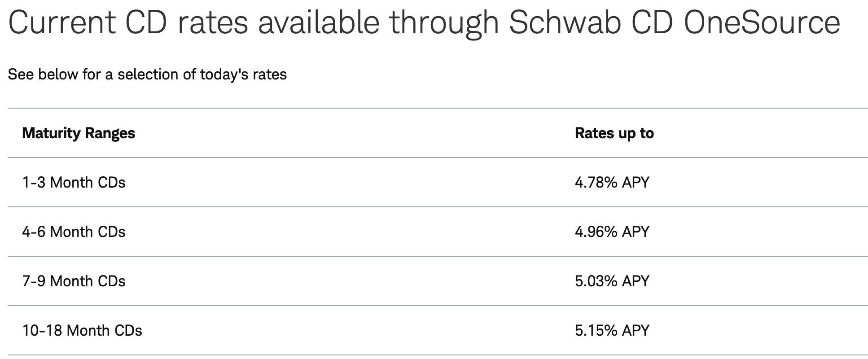Click the 5.15% APY rate value

612,331
